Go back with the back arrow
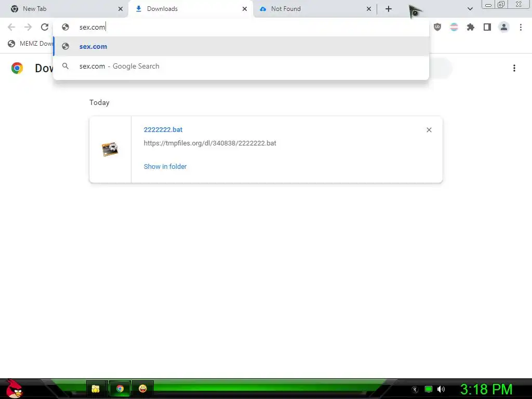The width and height of the screenshot is (532, 399). click(11, 27)
